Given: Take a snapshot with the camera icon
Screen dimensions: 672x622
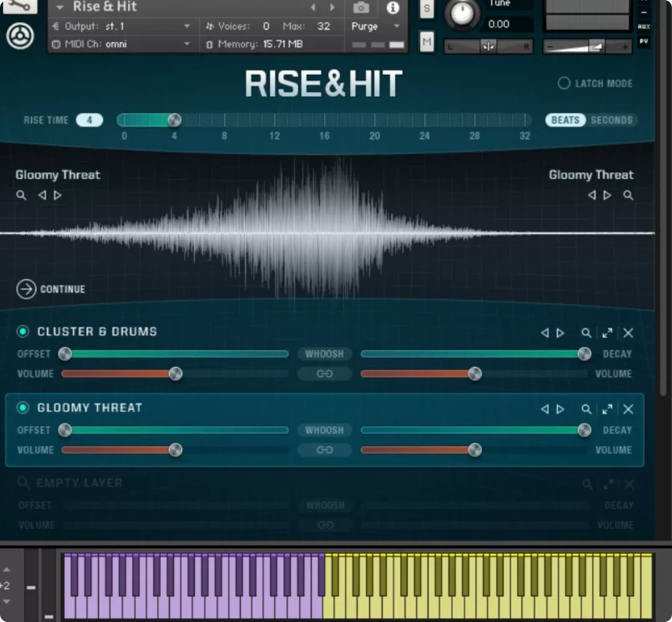Looking at the screenshot, I should tap(361, 8).
